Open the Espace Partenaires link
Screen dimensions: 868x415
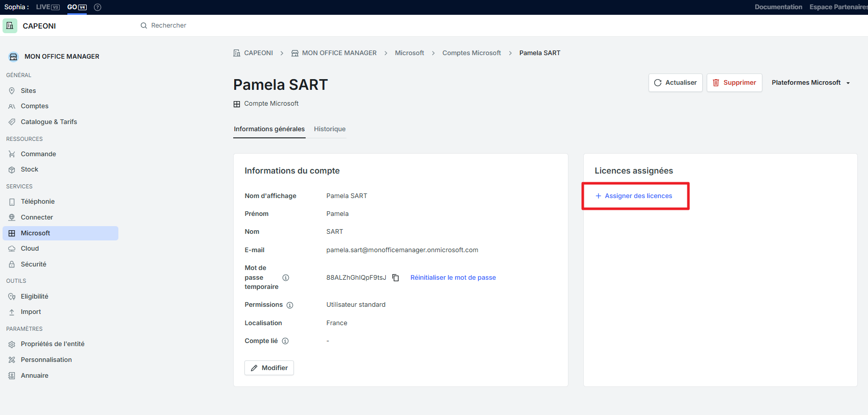point(838,7)
